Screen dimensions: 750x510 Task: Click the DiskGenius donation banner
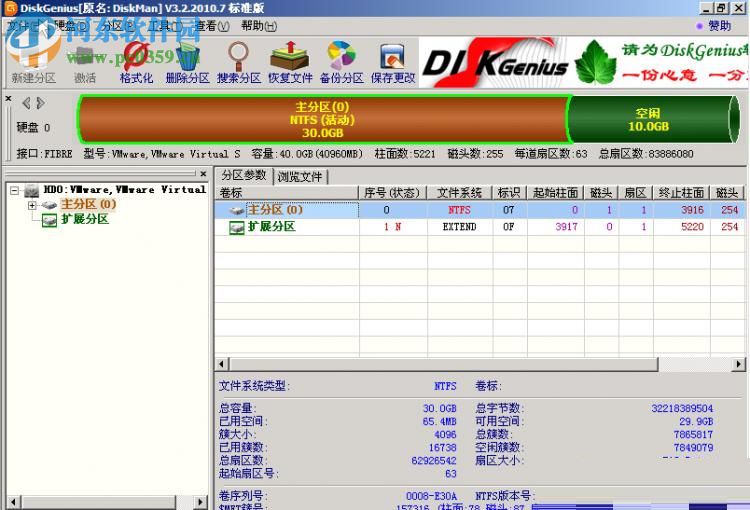[x=584, y=62]
